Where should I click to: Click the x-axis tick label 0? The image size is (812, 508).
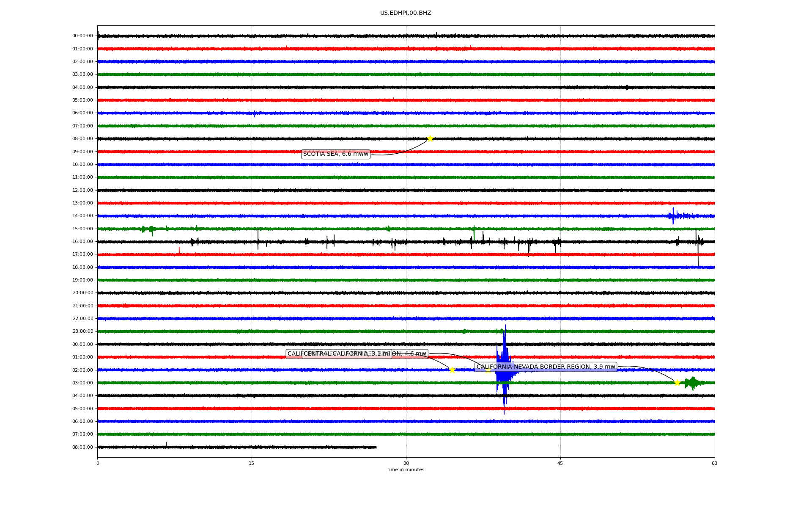98,463
